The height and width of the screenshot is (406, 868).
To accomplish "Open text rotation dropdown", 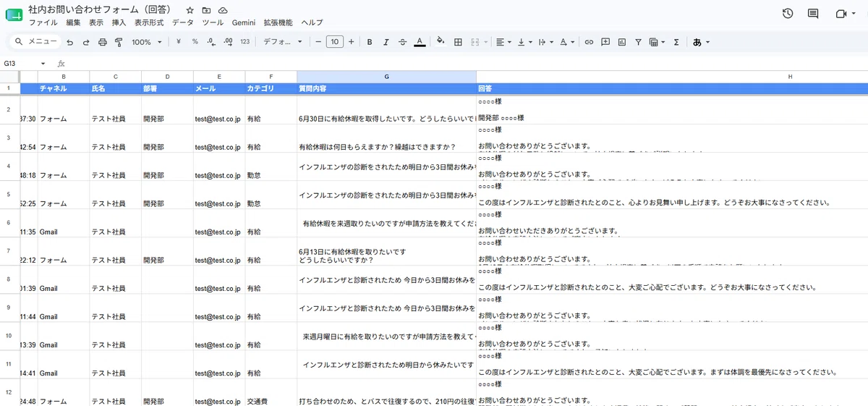I will (x=567, y=42).
